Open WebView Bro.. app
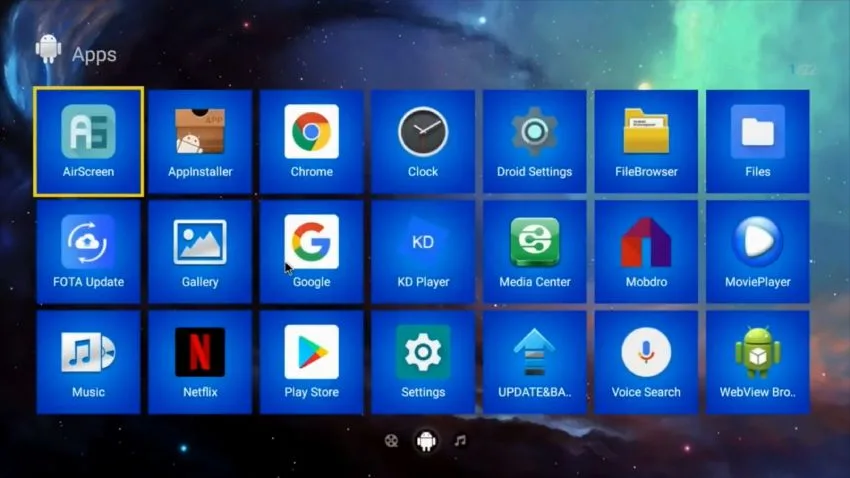Image resolution: width=850 pixels, height=478 pixels. click(758, 363)
